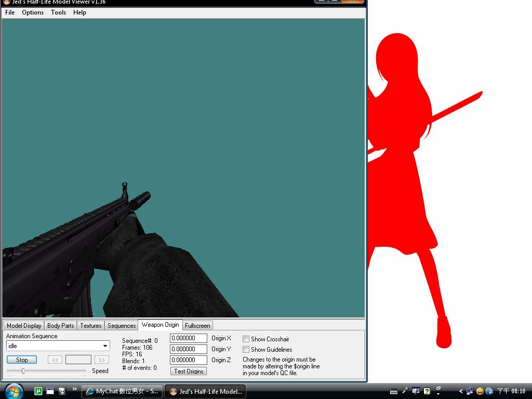Click the network computers tray icon

pyautogui.click(x=470, y=391)
